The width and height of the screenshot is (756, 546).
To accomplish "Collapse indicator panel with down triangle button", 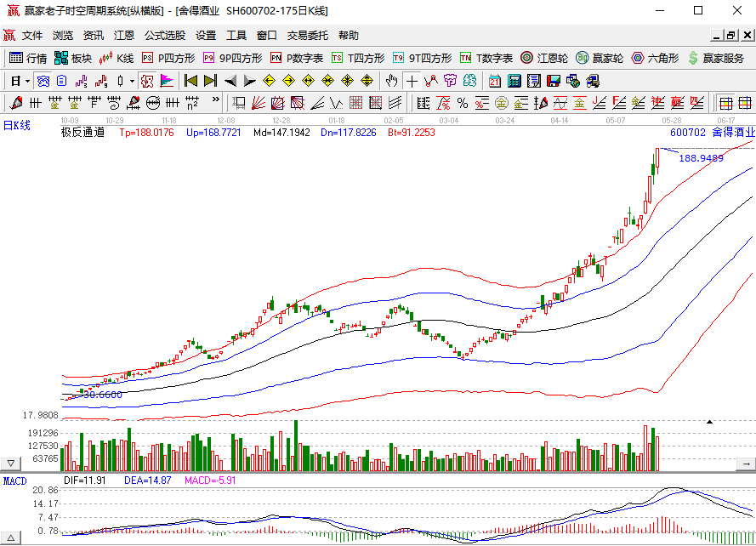I will coord(10,464).
